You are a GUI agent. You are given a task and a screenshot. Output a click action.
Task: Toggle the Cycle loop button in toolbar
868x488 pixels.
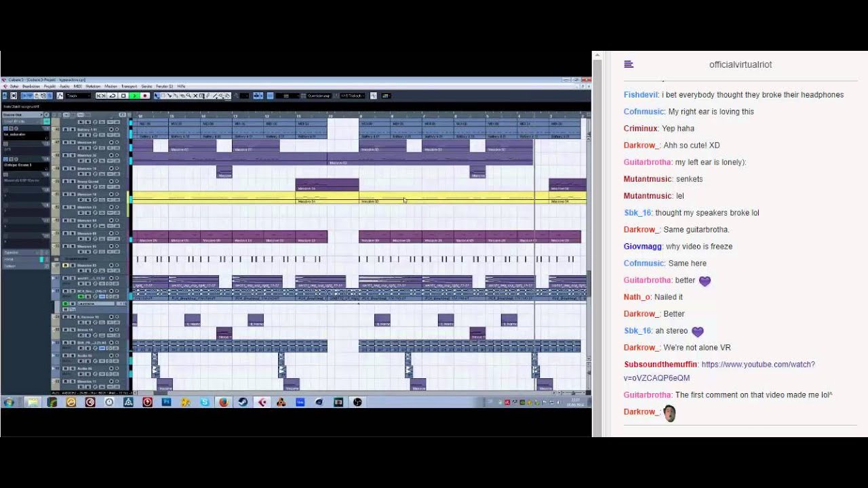[113, 96]
